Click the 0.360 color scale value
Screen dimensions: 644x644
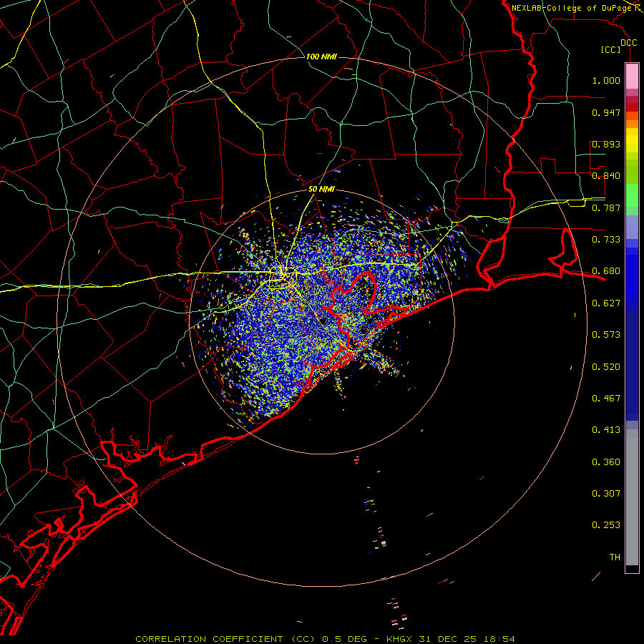[x=606, y=462]
